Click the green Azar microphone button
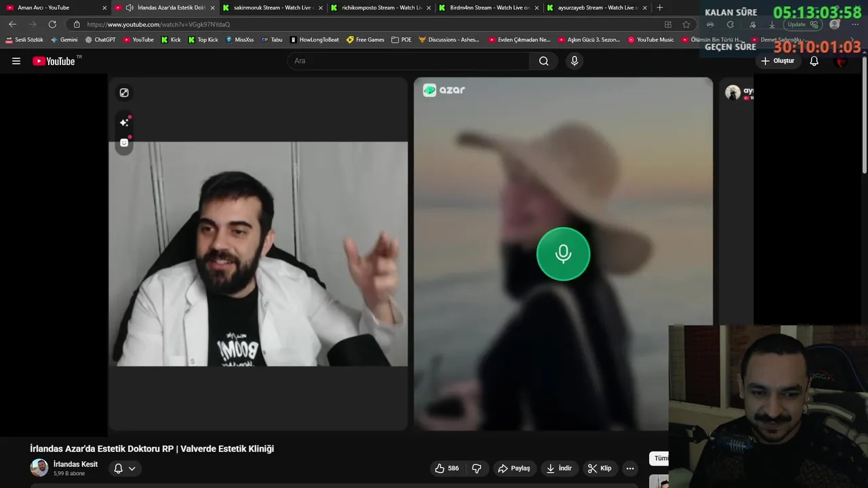The width and height of the screenshot is (868, 488). [x=563, y=254]
